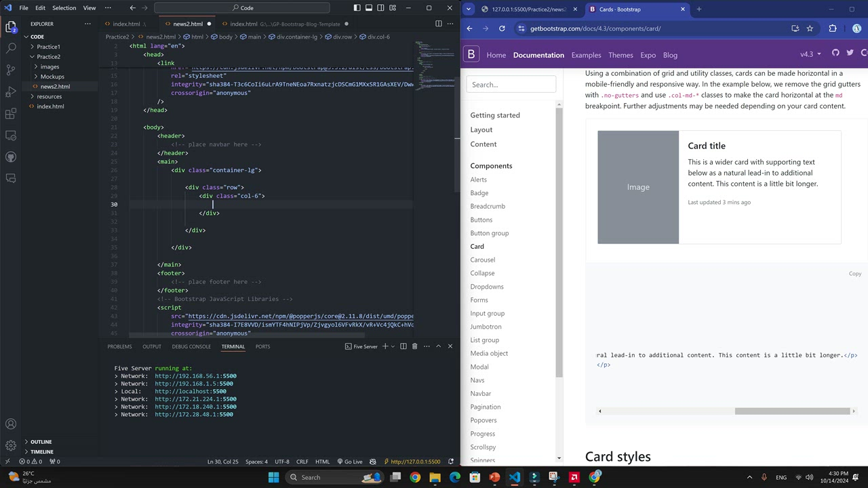Open Source Control view in activity bar

pyautogui.click(x=11, y=70)
